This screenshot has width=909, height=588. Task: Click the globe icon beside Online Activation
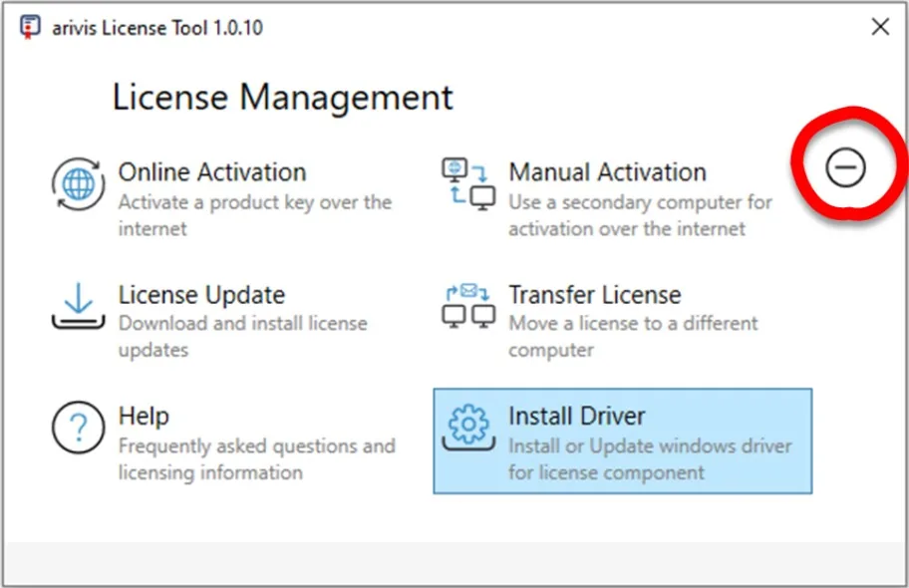79,185
